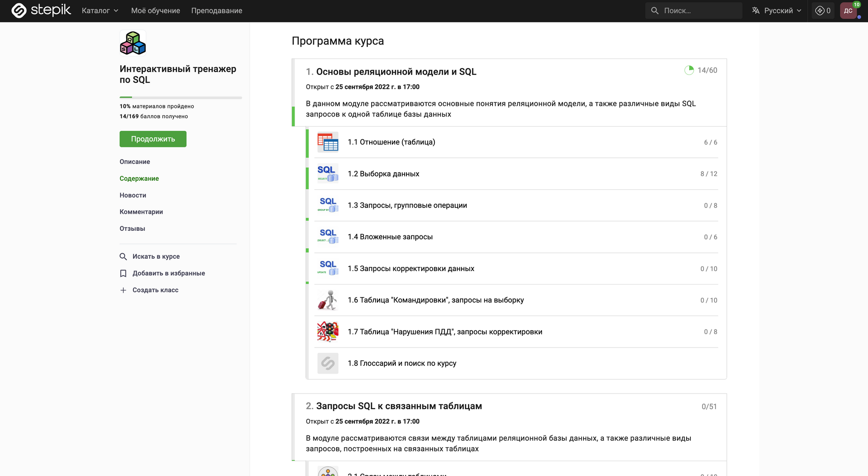Click the 6 / 6 score of lesson 1.1
Screen dimensions: 868x476
point(711,142)
